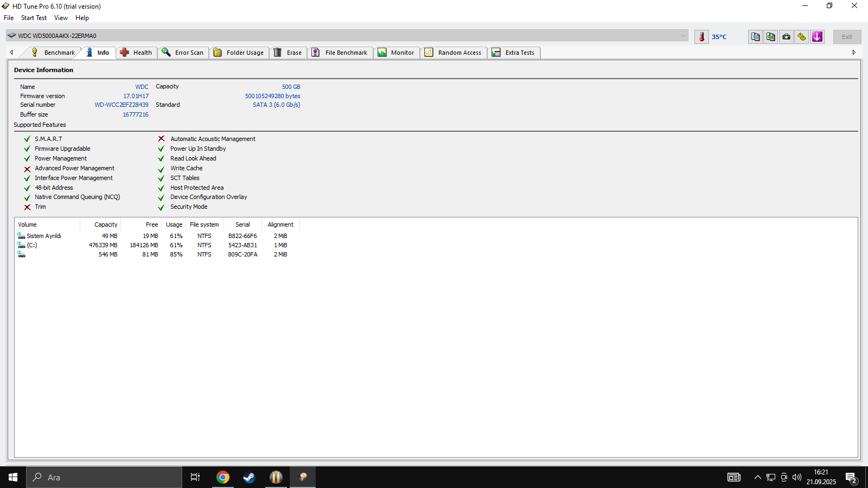This screenshot has height=488, width=868.
Task: Open network settings from the system tray
Action: [x=771, y=477]
